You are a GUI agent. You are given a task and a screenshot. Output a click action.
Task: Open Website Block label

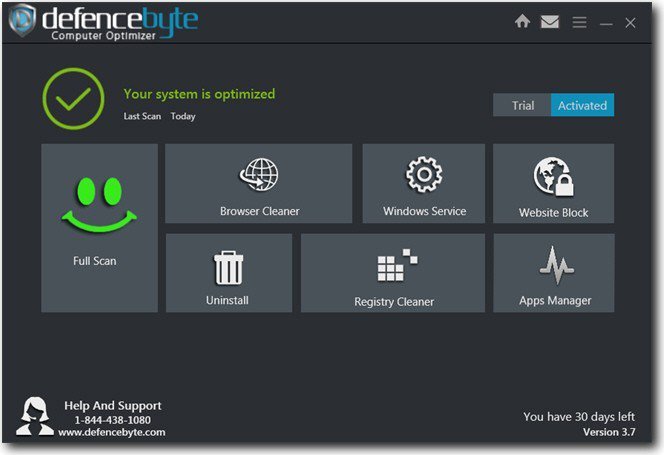coord(553,213)
